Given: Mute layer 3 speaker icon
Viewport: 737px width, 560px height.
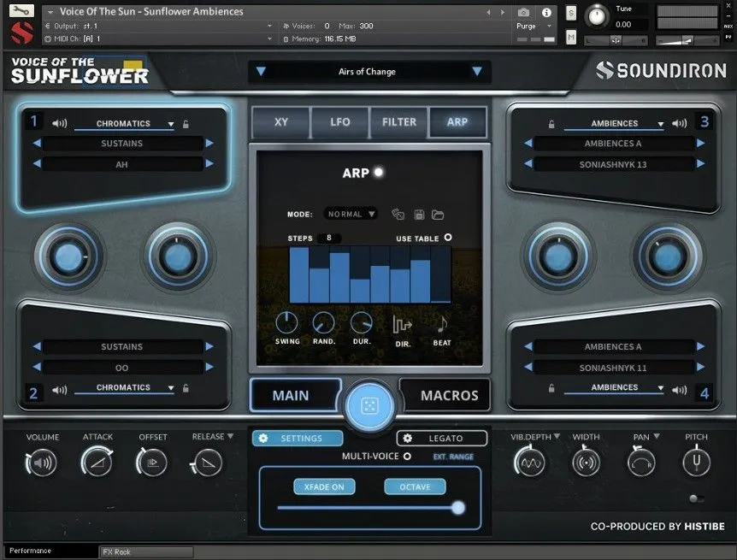Looking at the screenshot, I should [679, 124].
